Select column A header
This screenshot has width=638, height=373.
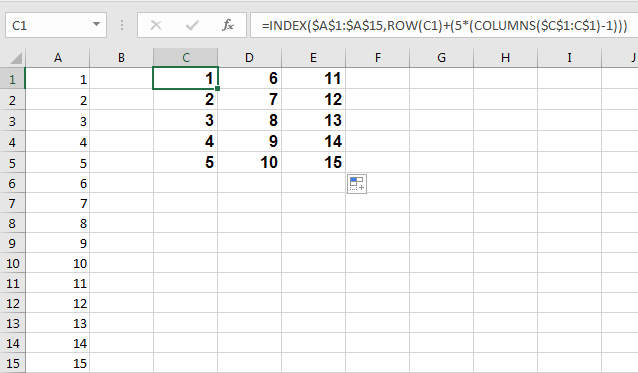pyautogui.click(x=58, y=58)
